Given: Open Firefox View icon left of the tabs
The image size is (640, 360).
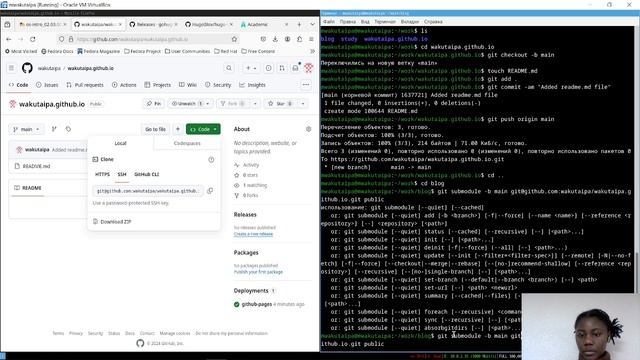Looking at the screenshot, I should pos(7,24).
